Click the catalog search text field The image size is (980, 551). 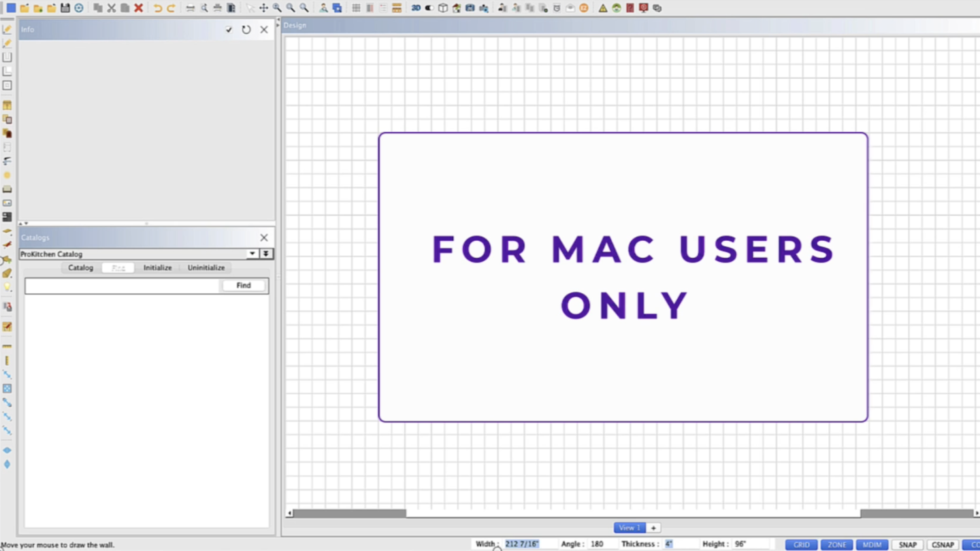[122, 286]
